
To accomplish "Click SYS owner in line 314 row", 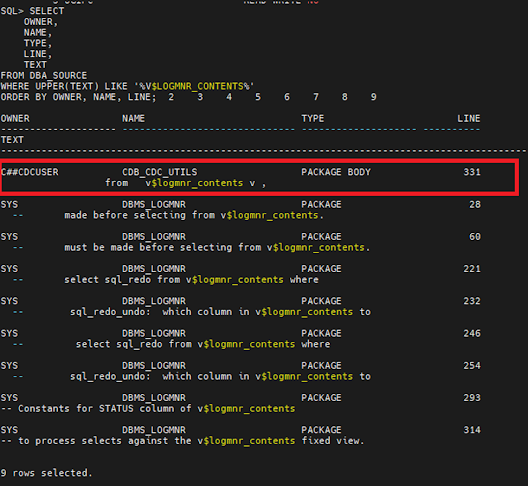I will (x=9, y=430).
